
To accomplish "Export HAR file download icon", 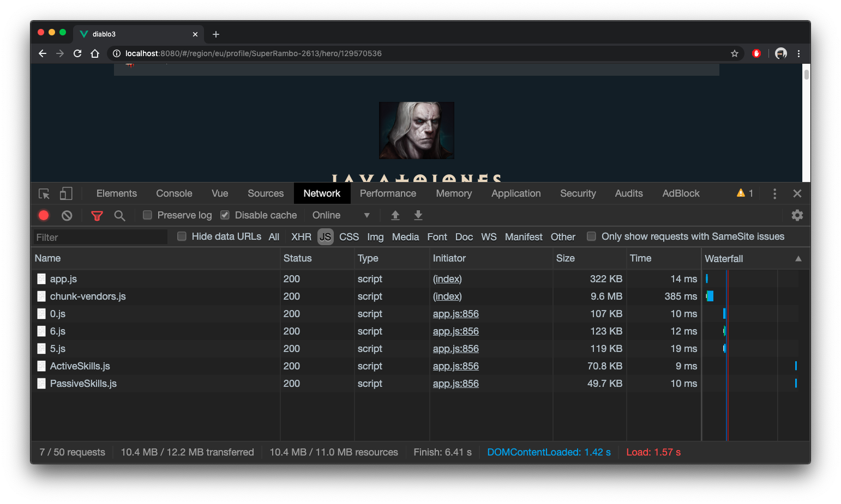I will [x=418, y=215].
